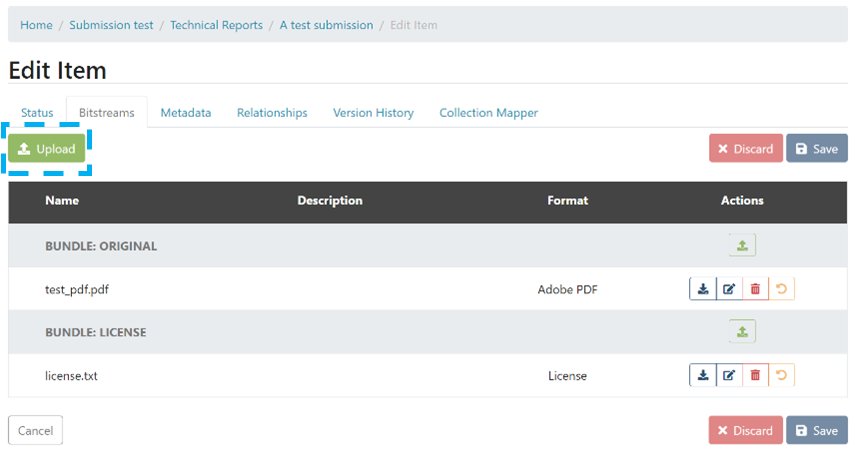Download the test_pdf.pdf bitstream
Viewport: 855px width, 459px height.
click(x=703, y=289)
